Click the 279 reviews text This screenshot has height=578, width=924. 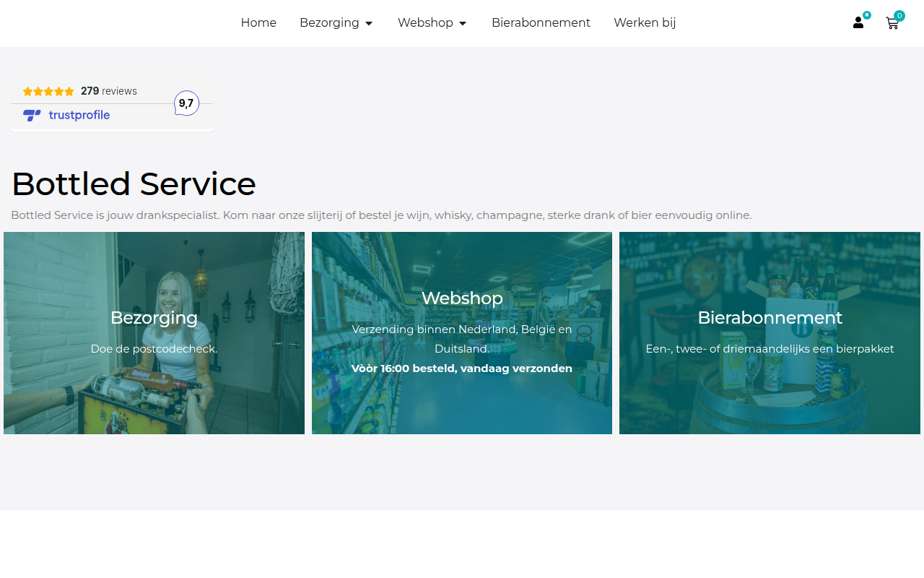click(109, 91)
